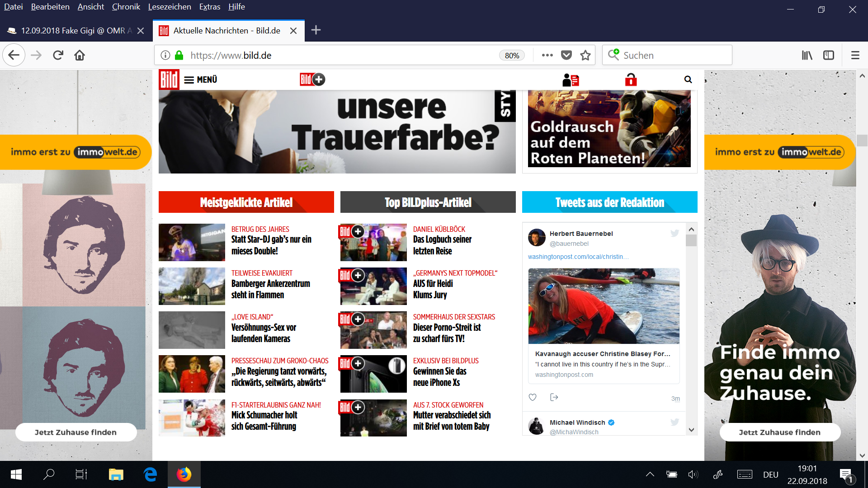
Task: Open article Bamberger Ankerzentrum steht in Flammen
Action: (x=270, y=289)
